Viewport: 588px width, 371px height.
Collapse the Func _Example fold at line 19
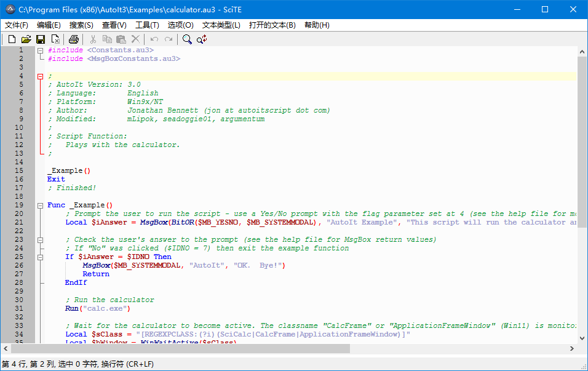pyautogui.click(x=41, y=205)
